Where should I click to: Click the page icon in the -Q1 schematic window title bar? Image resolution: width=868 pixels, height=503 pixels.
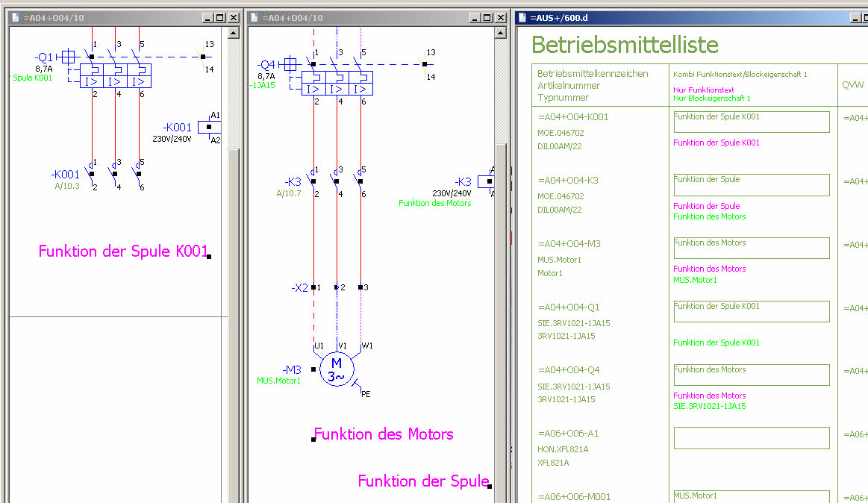click(16, 18)
